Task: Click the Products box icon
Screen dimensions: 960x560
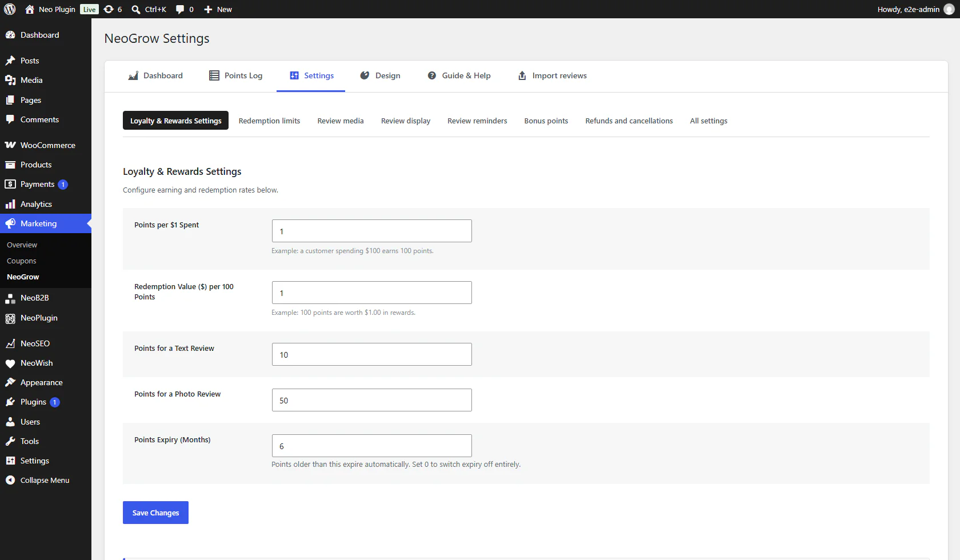Action: click(x=10, y=165)
